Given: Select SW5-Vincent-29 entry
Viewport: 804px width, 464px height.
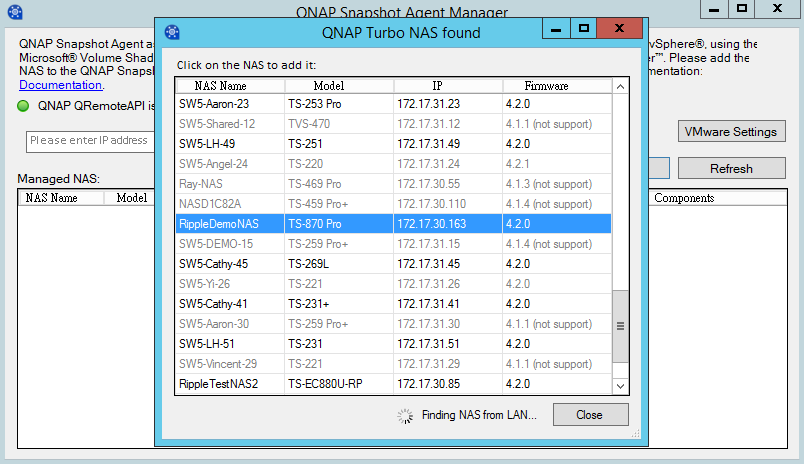Looking at the screenshot, I should [x=393, y=364].
